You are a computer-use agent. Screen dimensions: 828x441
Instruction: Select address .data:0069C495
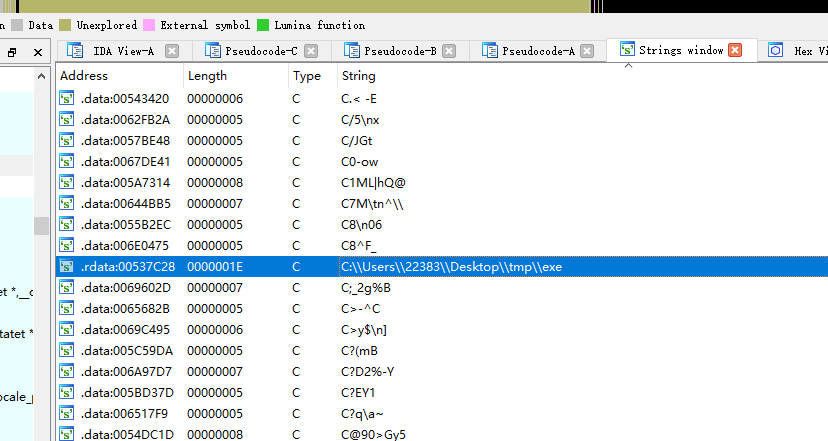pos(125,330)
